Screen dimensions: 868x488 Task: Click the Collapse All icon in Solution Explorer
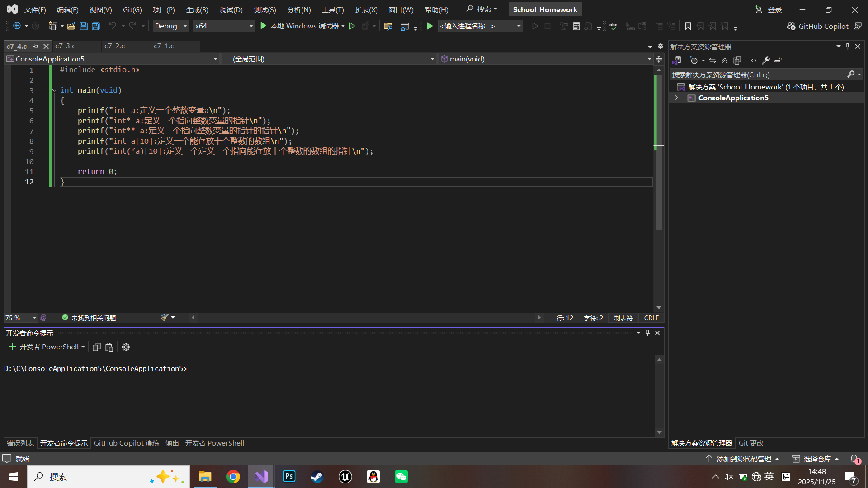pos(725,60)
